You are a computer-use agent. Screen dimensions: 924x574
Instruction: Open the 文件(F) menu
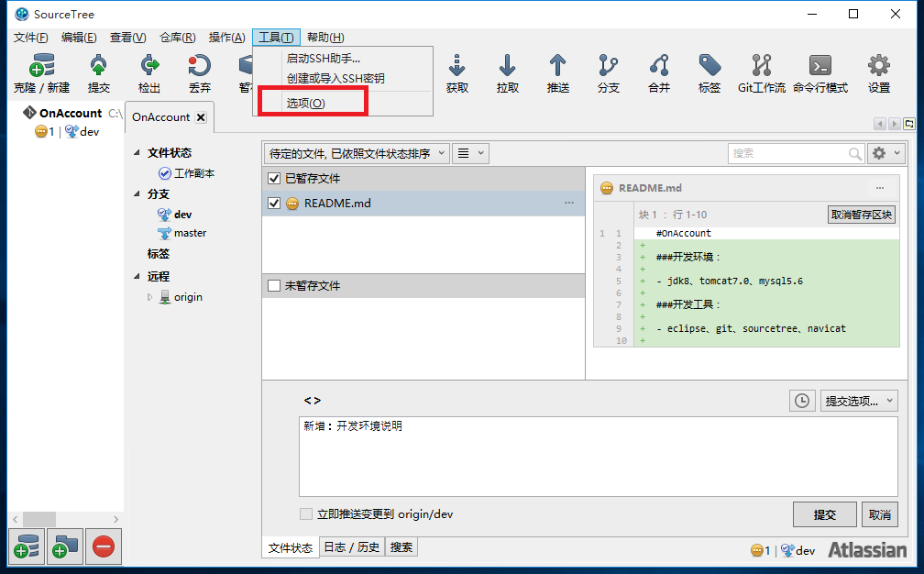(30, 37)
